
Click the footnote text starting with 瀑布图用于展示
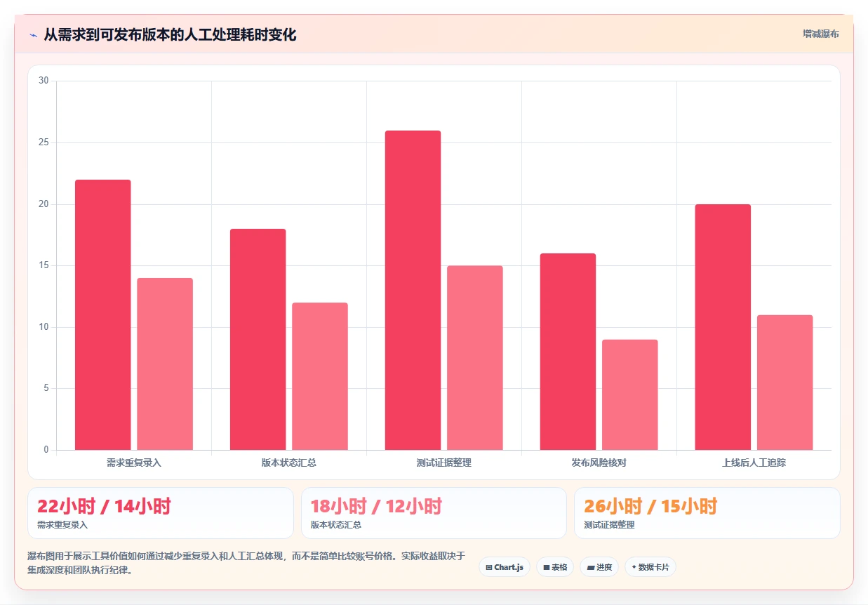[x=246, y=563]
